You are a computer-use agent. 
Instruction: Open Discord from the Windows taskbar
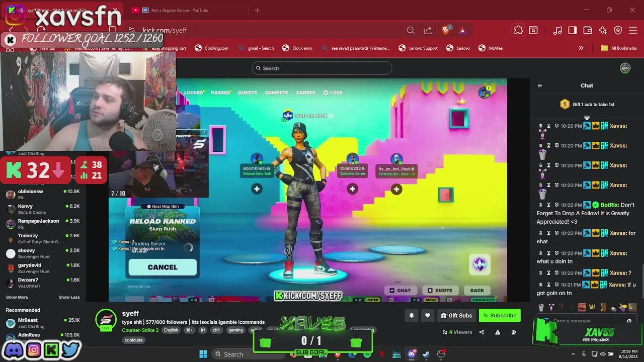pos(412,354)
